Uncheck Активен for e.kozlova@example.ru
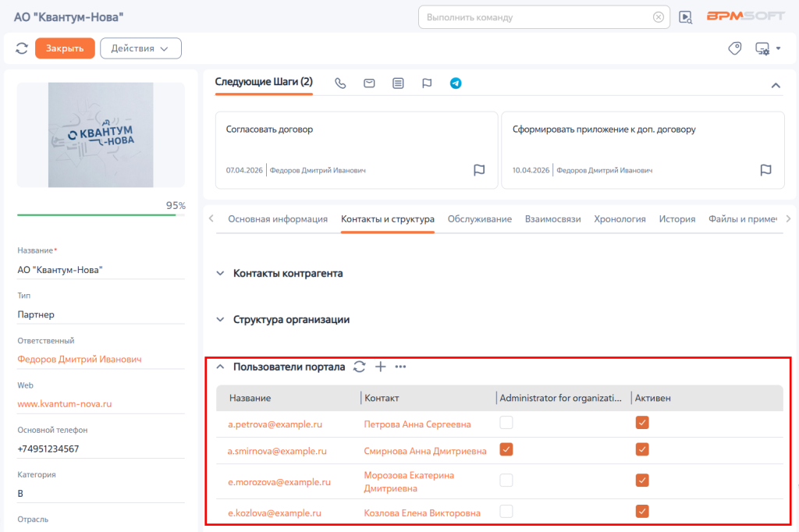Screen dimensions: 799x532 pos(642,511)
